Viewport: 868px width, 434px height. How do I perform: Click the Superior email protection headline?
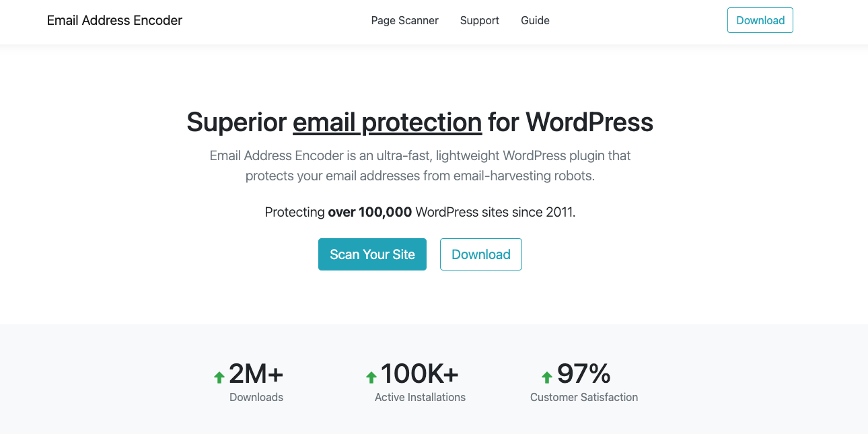[x=420, y=122]
